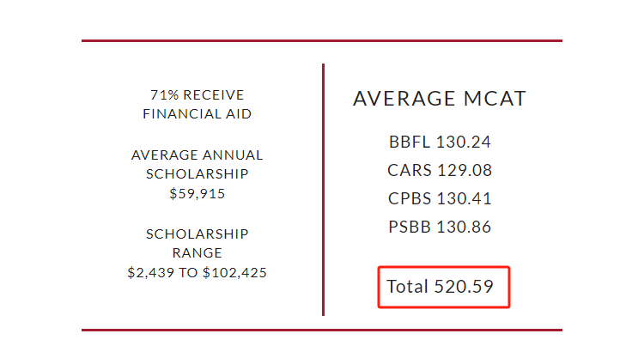Image resolution: width=626 pixels, height=364 pixels.
Task: Click the top red horizontal divider line
Action: (322, 40)
